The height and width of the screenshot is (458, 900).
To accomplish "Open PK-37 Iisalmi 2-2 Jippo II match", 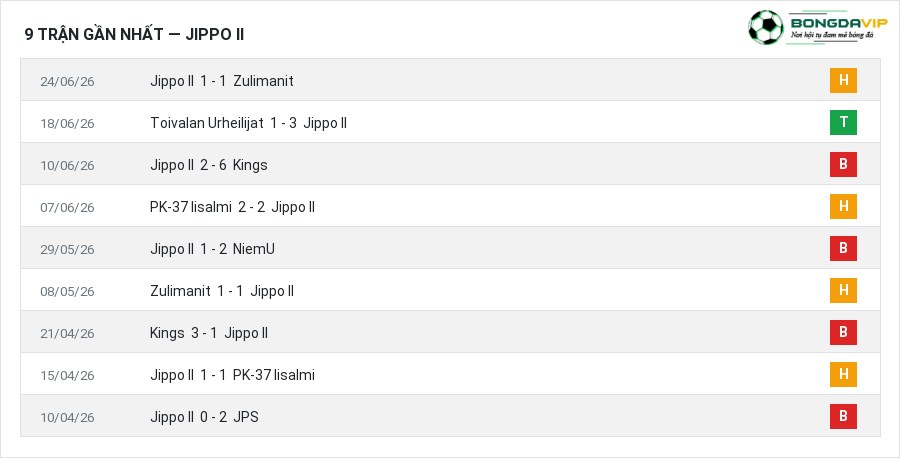I will [232, 207].
